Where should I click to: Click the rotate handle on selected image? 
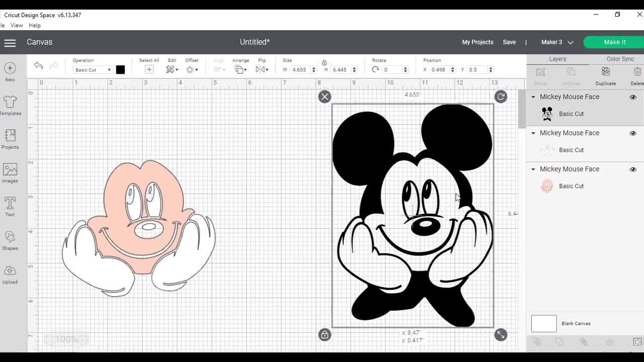(501, 97)
